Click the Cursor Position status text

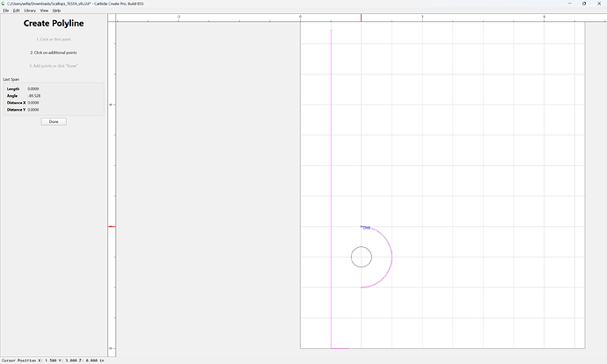(53, 360)
